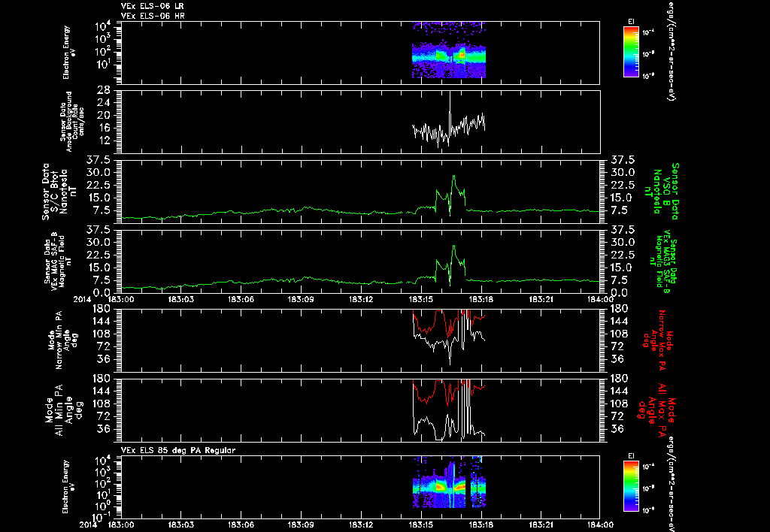Image resolution: width=770 pixels, height=532 pixels.
Task: Select the 85 deg PA electron spectrogram data
Action: 449,482
